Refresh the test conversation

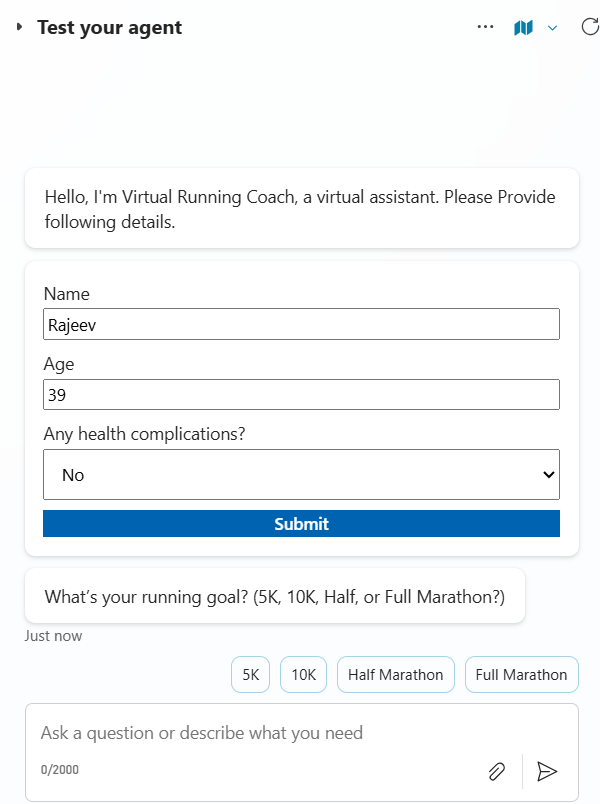590,27
